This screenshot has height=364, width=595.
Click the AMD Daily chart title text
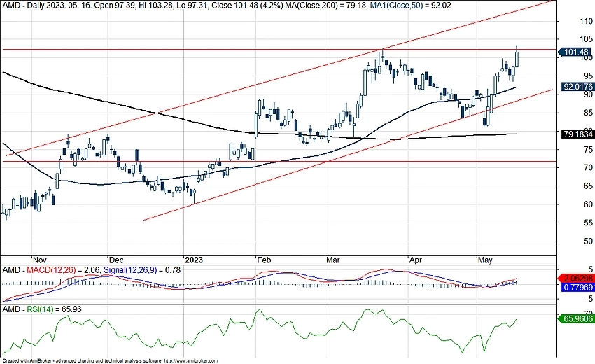pyautogui.click(x=24, y=6)
